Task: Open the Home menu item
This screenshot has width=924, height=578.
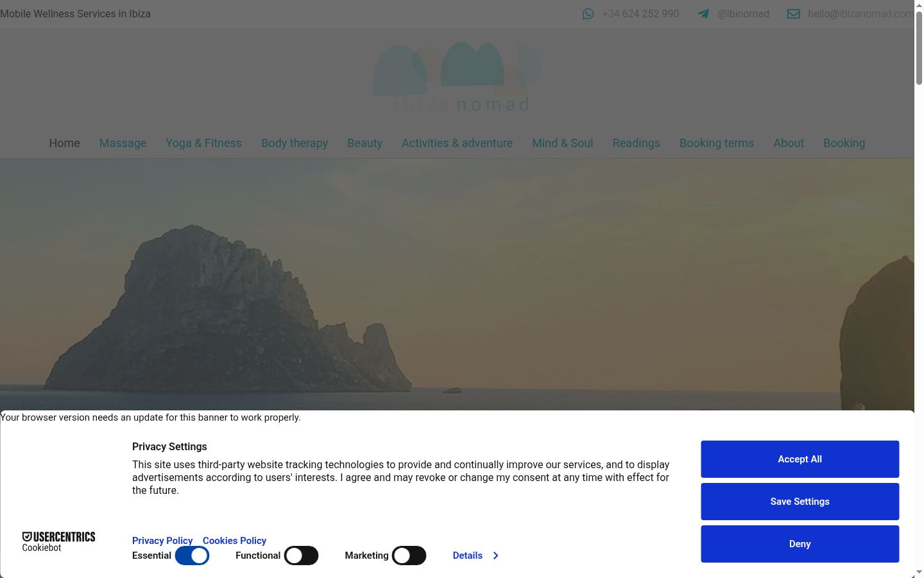Action: (65, 143)
